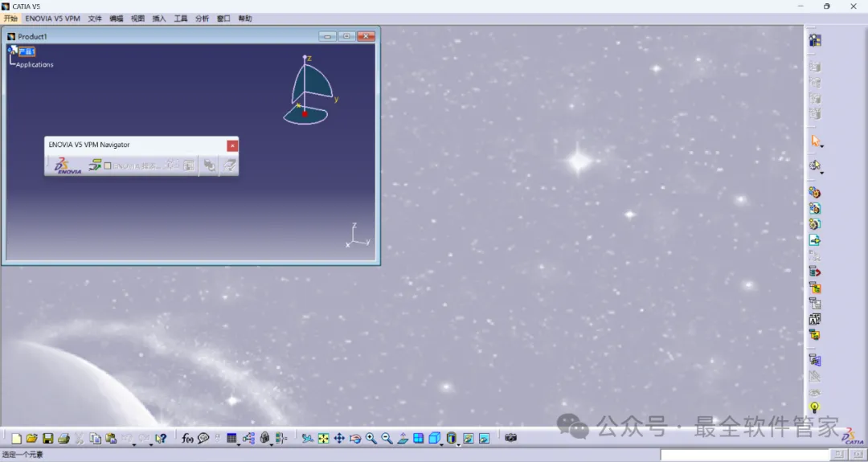This screenshot has width=868, height=462.
Task: Click the Fit All In icon
Action: pyautogui.click(x=323, y=438)
